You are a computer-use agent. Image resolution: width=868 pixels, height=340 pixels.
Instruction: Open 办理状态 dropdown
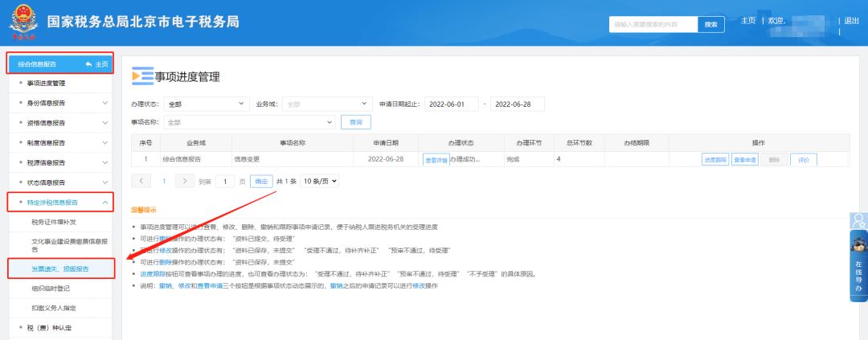click(x=207, y=104)
